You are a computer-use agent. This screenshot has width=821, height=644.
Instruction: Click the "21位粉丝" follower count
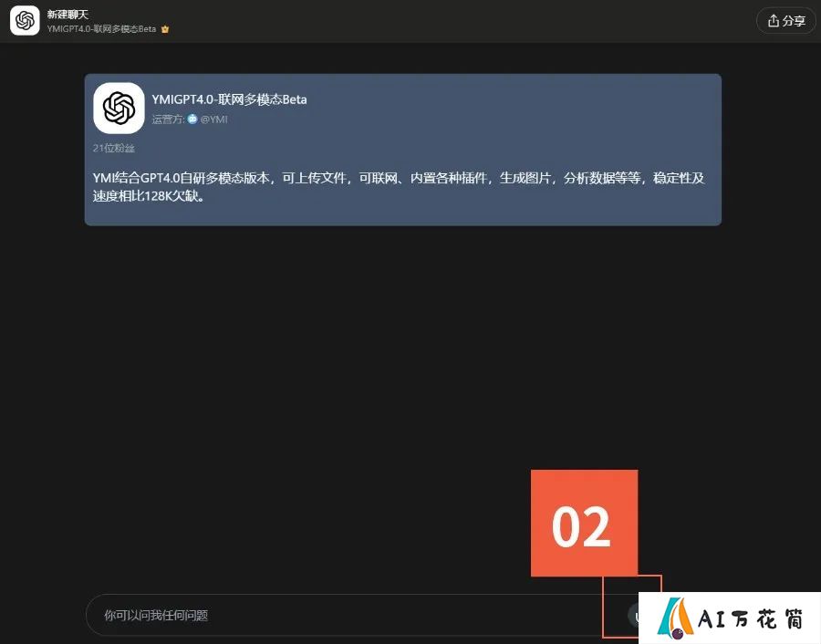[x=114, y=148]
